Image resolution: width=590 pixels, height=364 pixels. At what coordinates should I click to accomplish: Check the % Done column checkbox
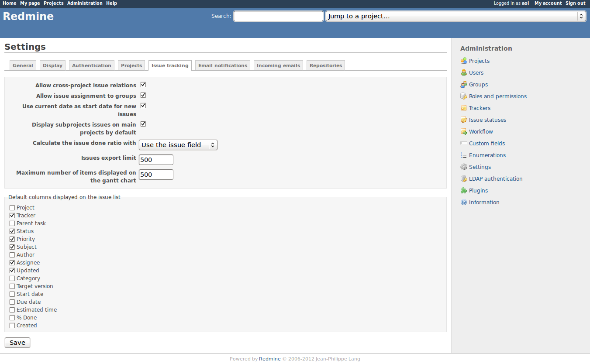(x=12, y=318)
